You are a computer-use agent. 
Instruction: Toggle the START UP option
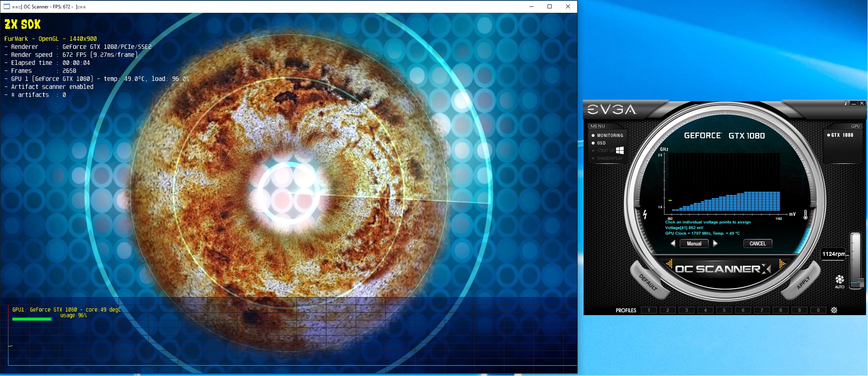point(603,151)
